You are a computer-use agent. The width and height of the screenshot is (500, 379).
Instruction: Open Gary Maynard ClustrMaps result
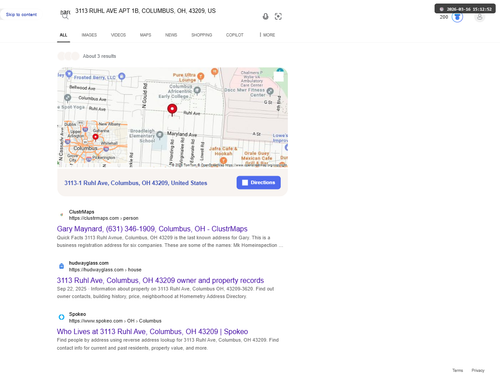coord(152,229)
